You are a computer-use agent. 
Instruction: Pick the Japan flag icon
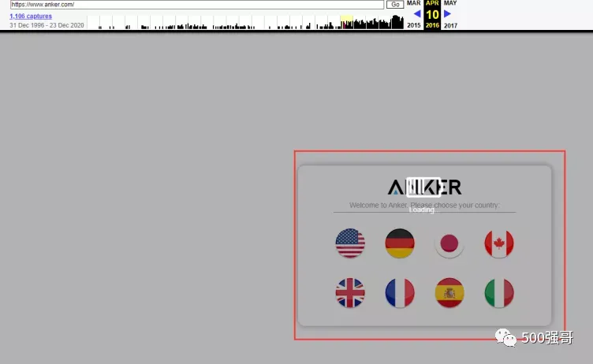[x=449, y=243]
